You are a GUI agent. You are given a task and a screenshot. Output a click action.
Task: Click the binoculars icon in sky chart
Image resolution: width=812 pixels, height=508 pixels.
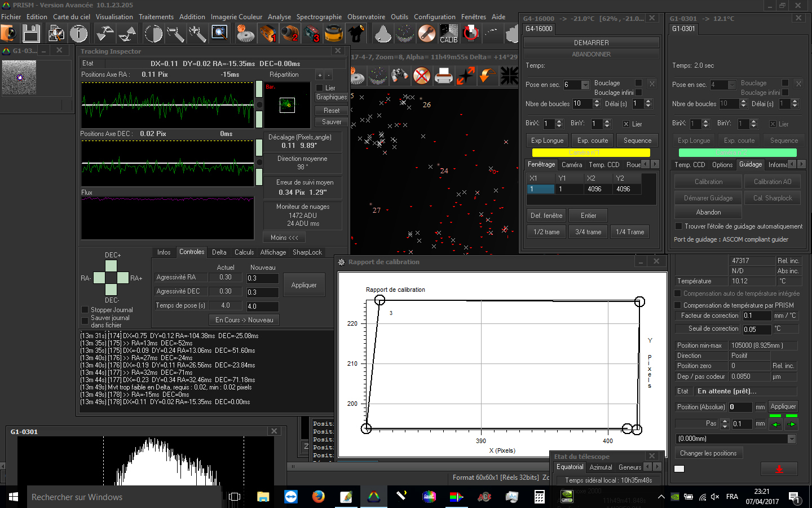point(400,76)
